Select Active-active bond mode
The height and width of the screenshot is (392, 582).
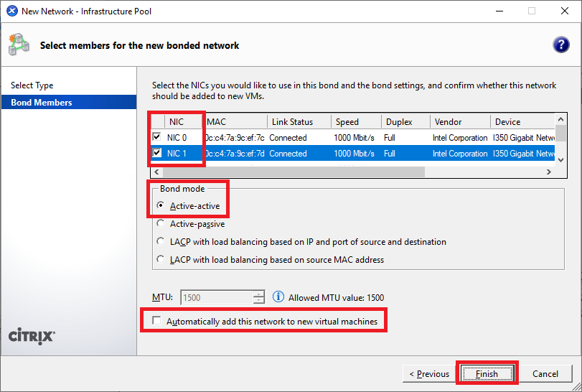(x=161, y=206)
